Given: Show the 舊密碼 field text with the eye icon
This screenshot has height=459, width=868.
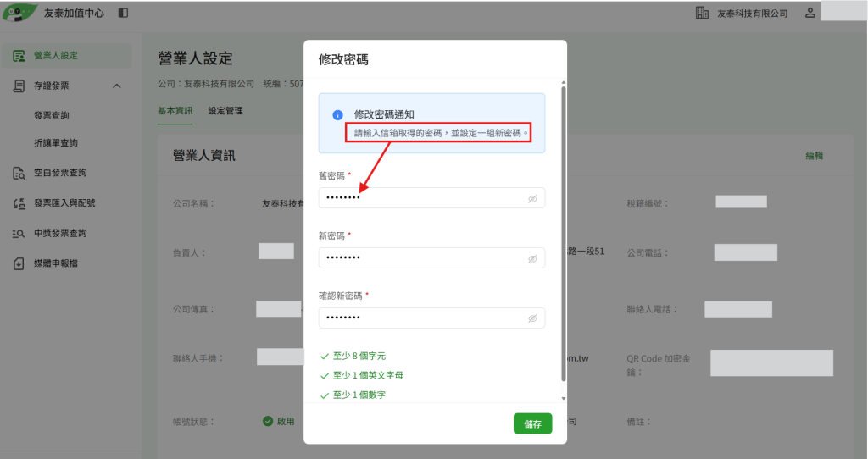Looking at the screenshot, I should pos(532,198).
